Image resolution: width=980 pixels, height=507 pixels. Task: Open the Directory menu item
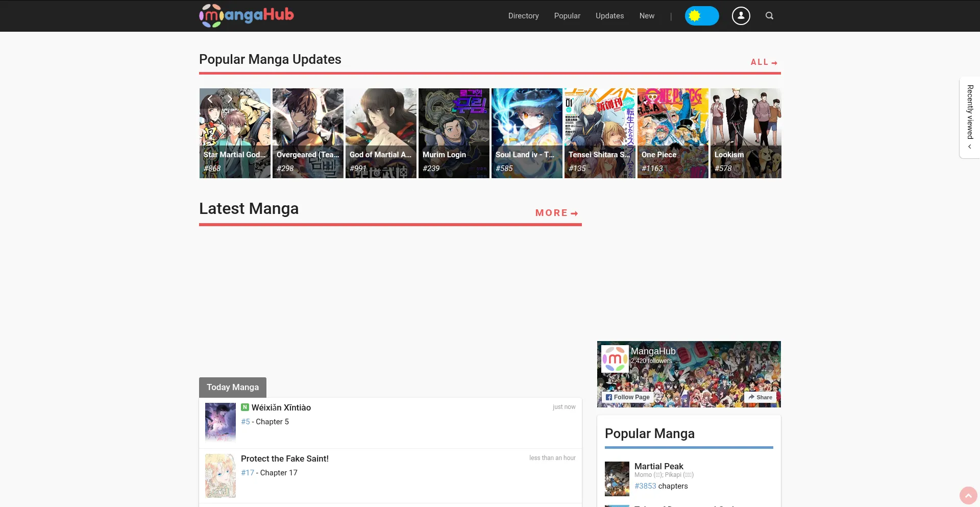coord(523,16)
